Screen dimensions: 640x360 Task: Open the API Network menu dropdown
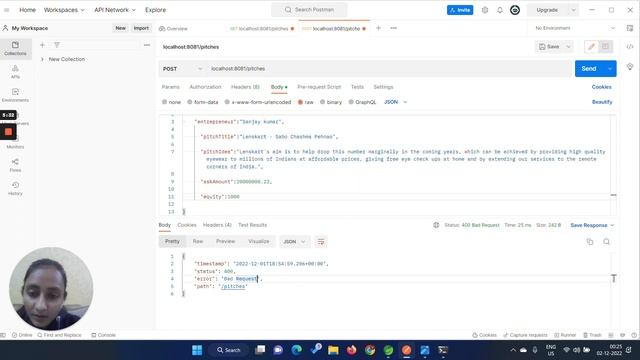click(x=115, y=10)
